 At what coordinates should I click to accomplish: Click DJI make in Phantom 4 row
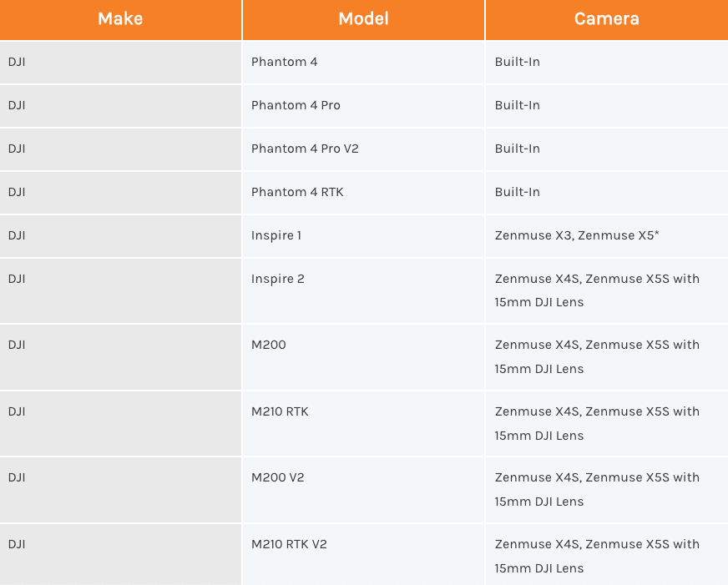(x=120, y=62)
